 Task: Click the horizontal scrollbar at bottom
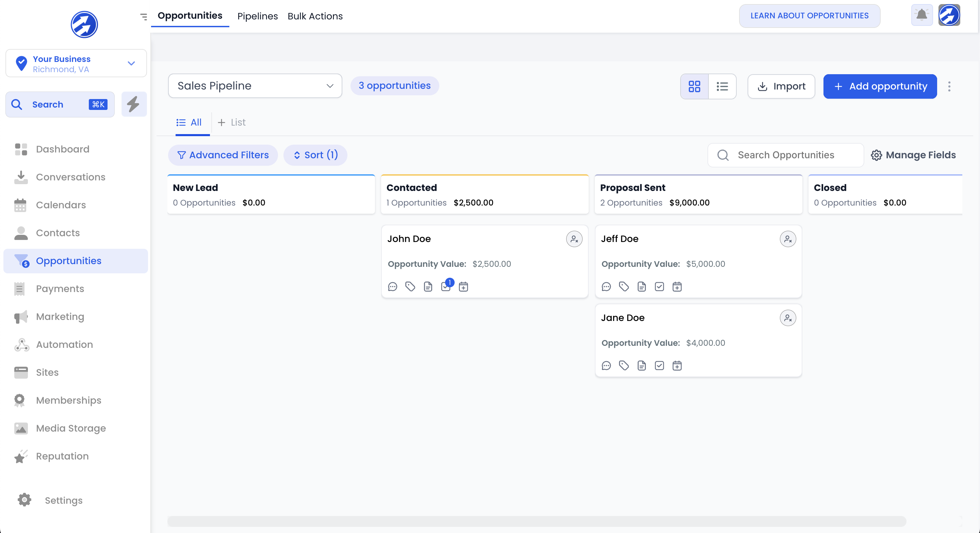[x=536, y=521]
